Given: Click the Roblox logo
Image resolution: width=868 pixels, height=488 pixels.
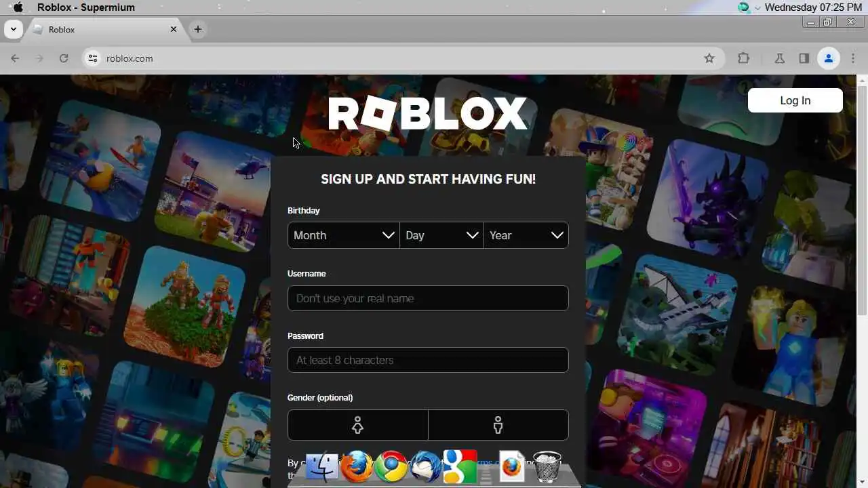Looking at the screenshot, I should [x=428, y=113].
